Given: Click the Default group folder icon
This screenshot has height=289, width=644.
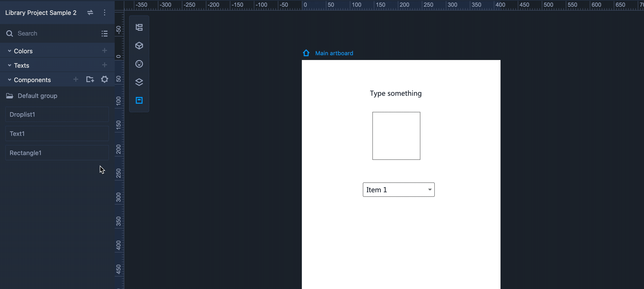Looking at the screenshot, I should 10,96.
